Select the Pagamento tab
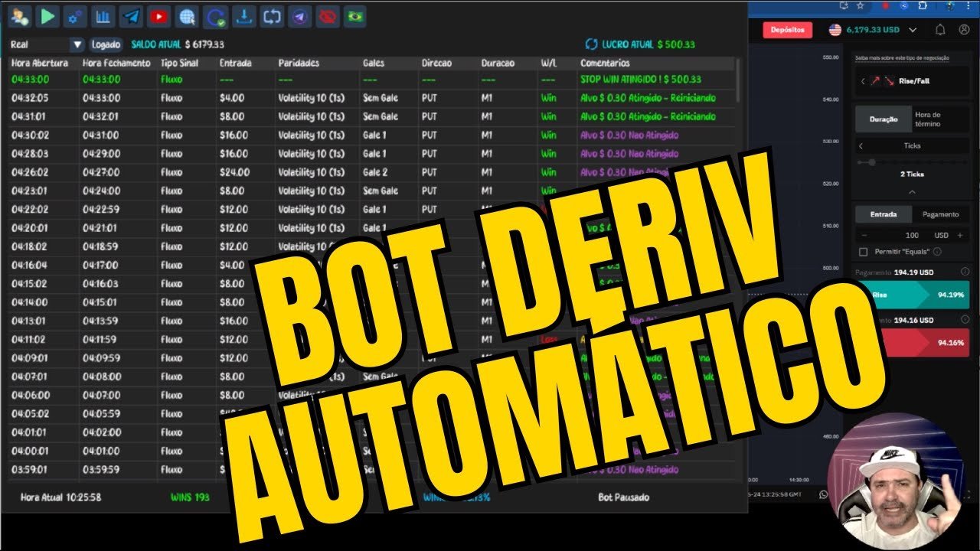The height and width of the screenshot is (551, 980). 940,214
